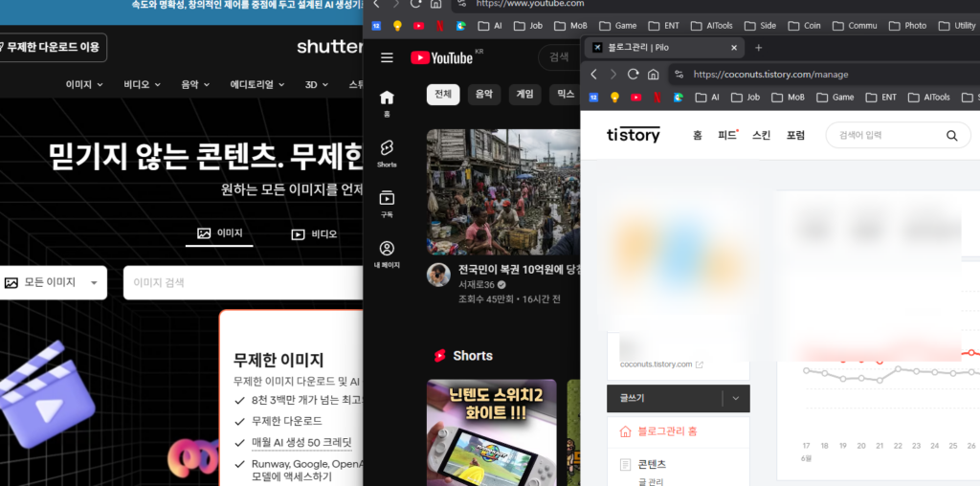Click the tistory logo

point(634,135)
